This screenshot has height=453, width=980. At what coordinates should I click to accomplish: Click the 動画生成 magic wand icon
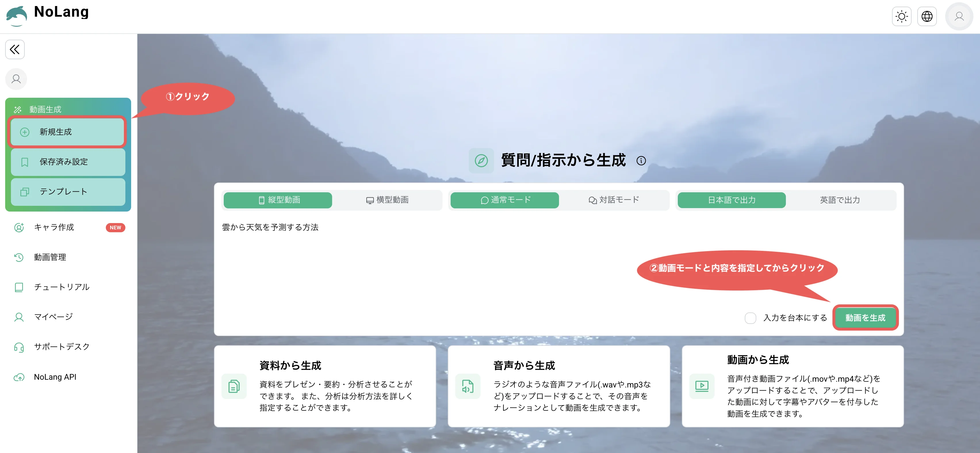(x=18, y=110)
